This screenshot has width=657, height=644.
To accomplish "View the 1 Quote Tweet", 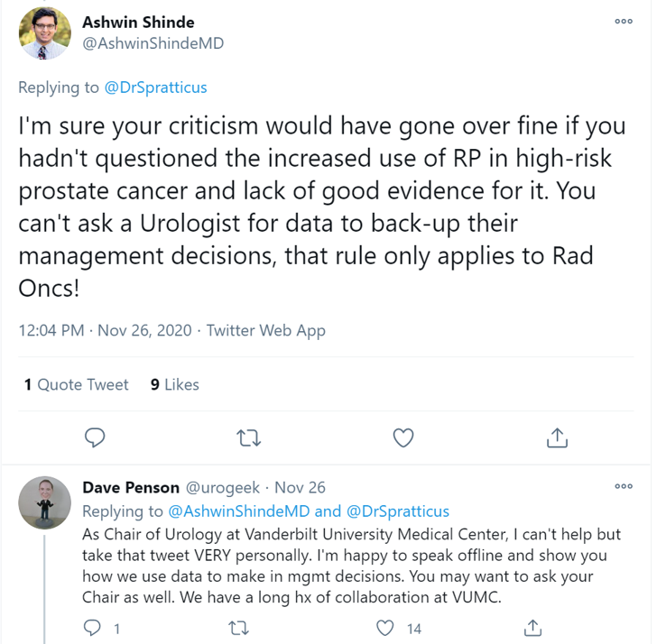I will pyautogui.click(x=77, y=384).
